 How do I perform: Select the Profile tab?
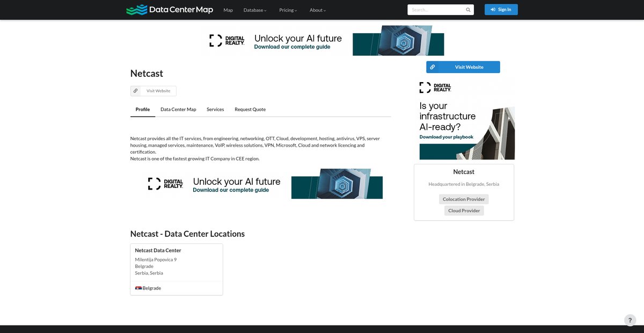143,110
